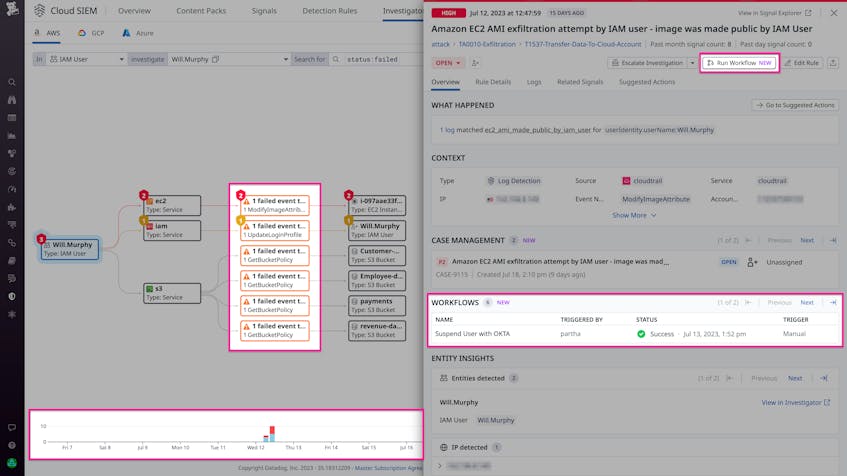Expand the blurred IP detected row
Screen dimensions: 847x476
(440, 466)
